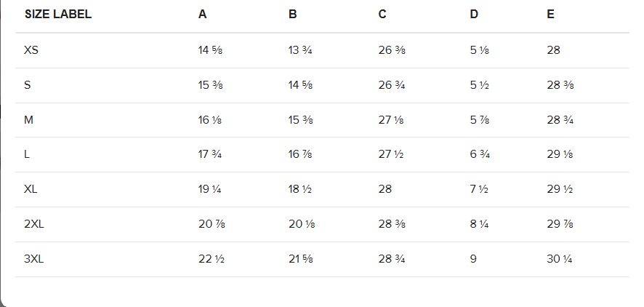Click the 5 ⅞ value in M row

coord(479,120)
